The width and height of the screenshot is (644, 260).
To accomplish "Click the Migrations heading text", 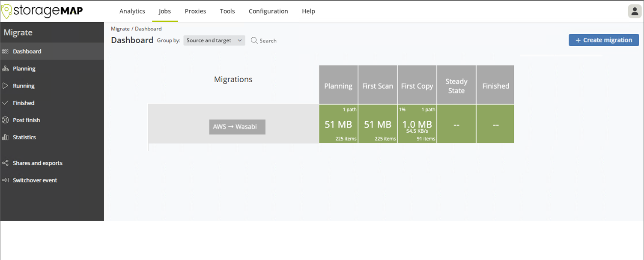I will pos(233,79).
